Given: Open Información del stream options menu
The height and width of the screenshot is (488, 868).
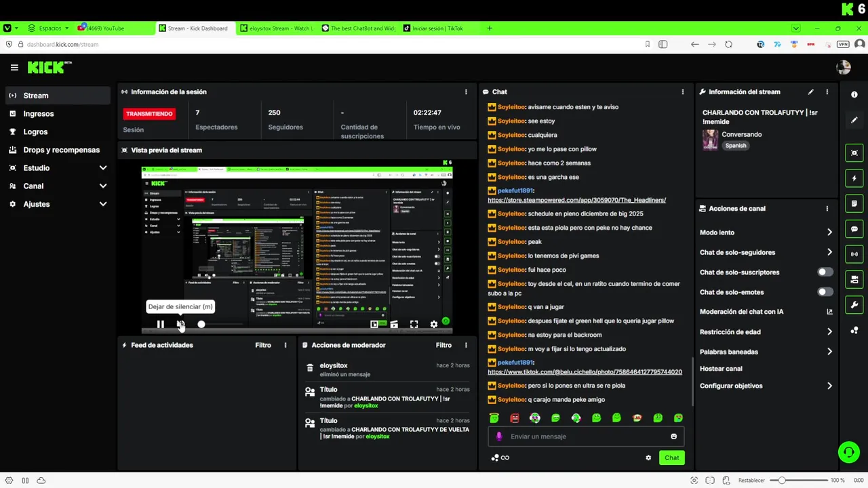Looking at the screenshot, I should 827,91.
